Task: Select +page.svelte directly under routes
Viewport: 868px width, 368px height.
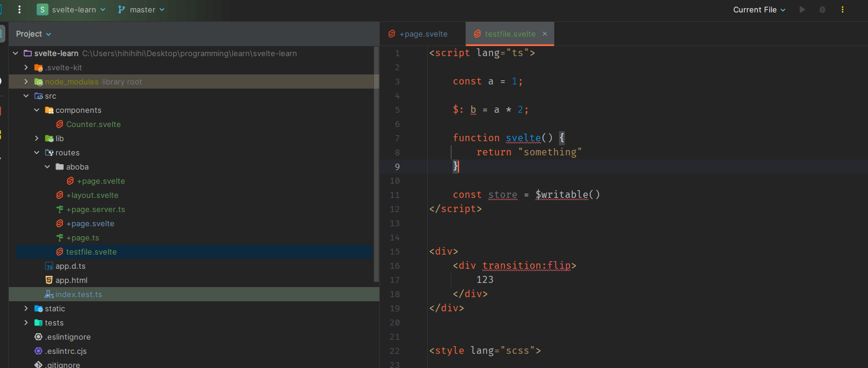Action: point(90,223)
